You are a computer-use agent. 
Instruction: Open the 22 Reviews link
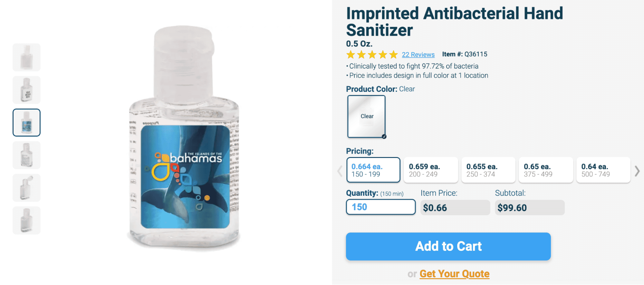tap(418, 54)
